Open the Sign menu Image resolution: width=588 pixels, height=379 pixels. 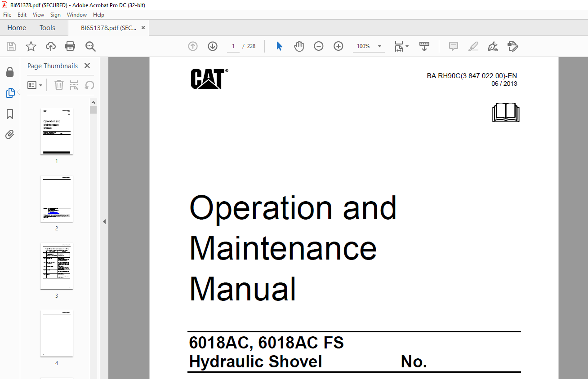(x=55, y=15)
